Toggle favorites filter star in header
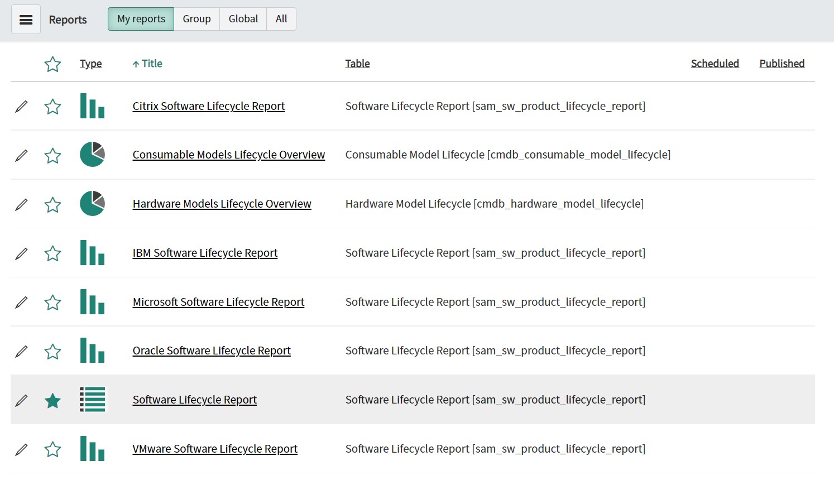This screenshot has height=504, width=834. coord(52,64)
